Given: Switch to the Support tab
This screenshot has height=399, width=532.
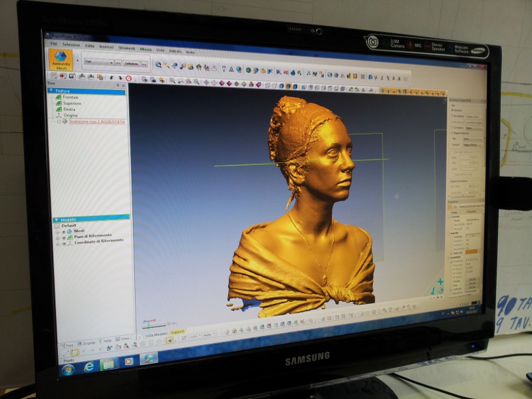Looking at the screenshot, I should (x=178, y=332).
